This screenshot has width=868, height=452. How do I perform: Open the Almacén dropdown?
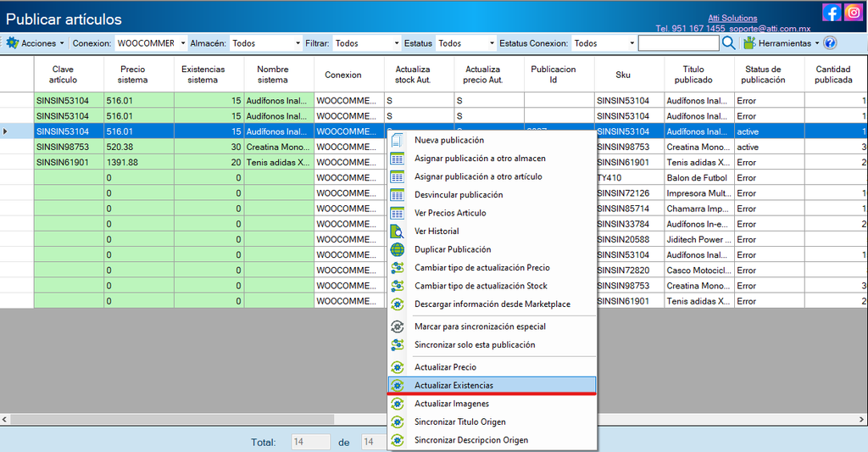tap(265, 43)
